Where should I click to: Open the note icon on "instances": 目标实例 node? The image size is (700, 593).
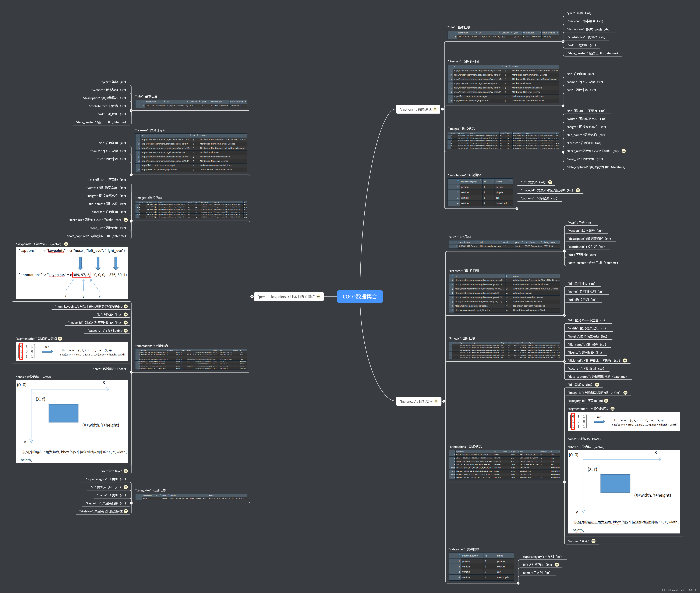pos(436,401)
